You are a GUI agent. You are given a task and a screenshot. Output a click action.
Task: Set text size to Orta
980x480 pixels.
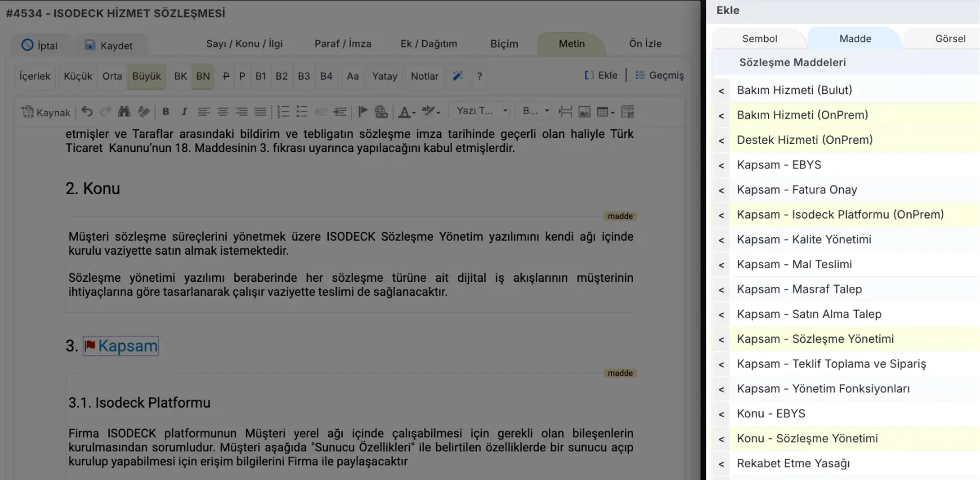(x=112, y=76)
